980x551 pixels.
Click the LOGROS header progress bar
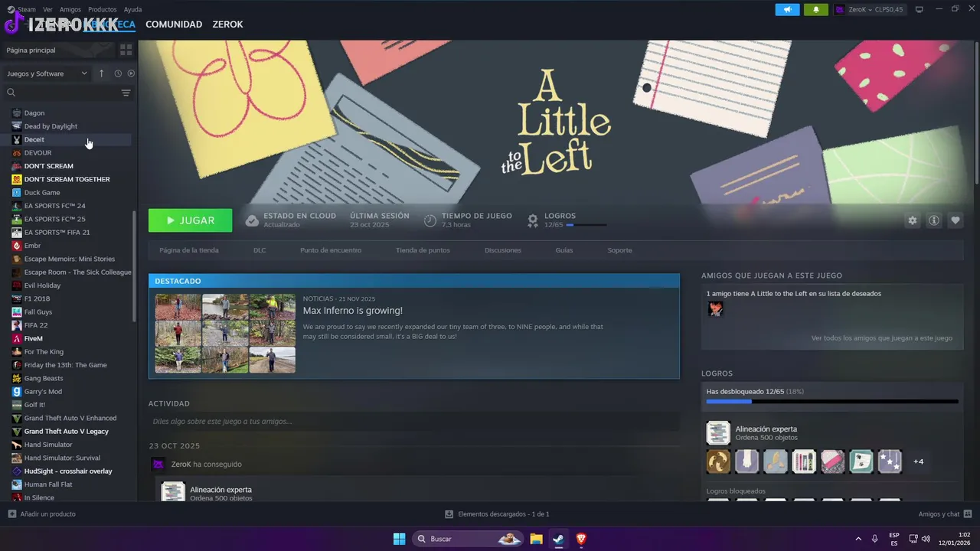(586, 225)
